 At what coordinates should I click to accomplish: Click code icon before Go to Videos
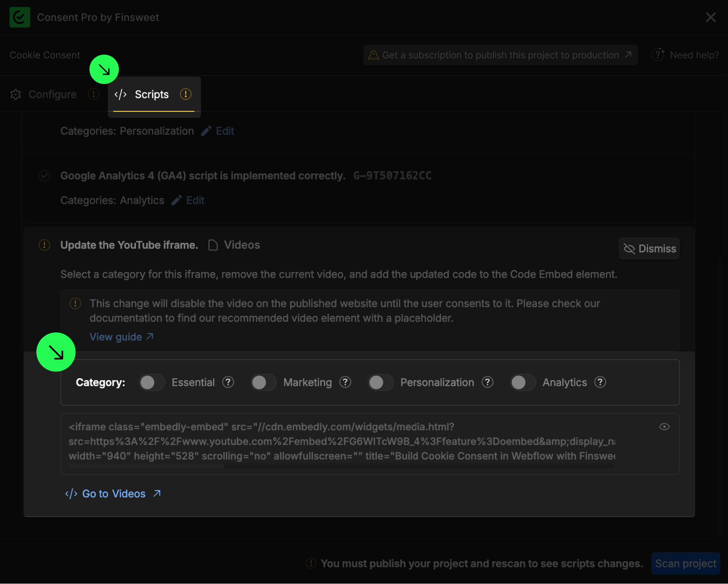coord(71,493)
